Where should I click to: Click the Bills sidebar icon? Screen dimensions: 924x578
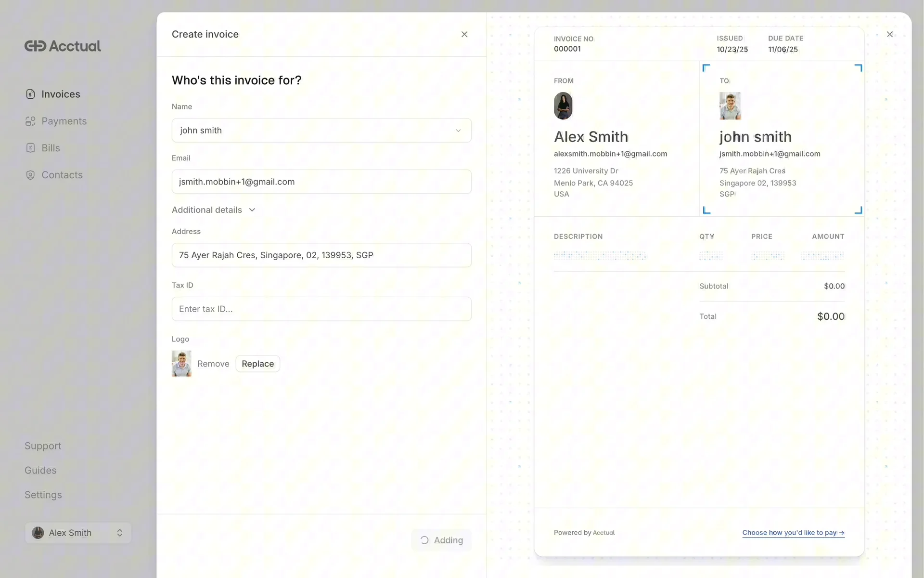click(x=30, y=148)
